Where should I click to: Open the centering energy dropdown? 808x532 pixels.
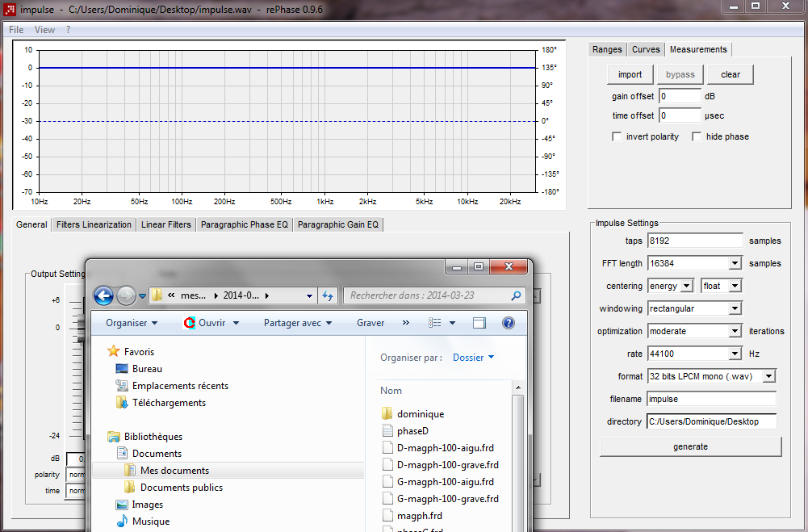[x=686, y=286]
